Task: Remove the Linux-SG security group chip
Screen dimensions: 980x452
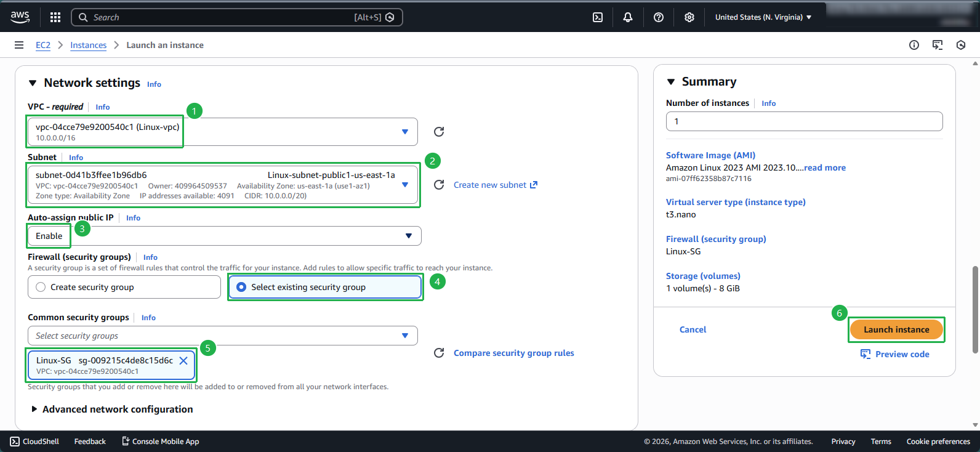Action: 183,361
